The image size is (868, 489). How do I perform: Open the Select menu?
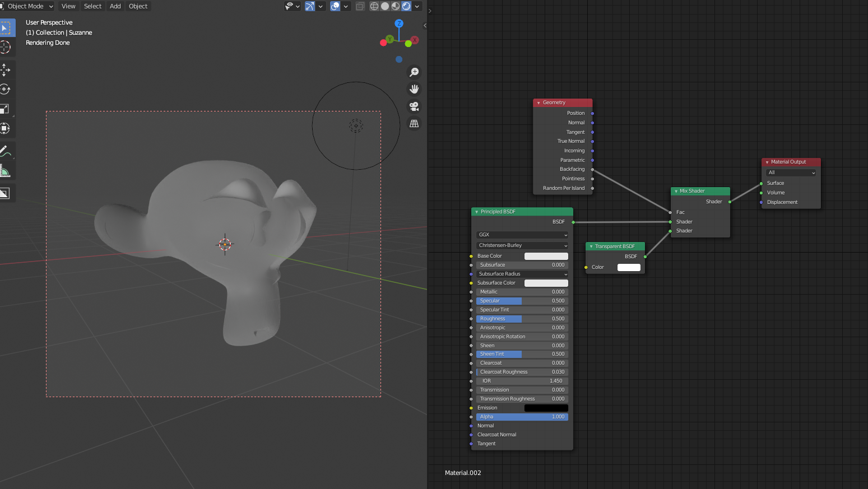click(92, 6)
